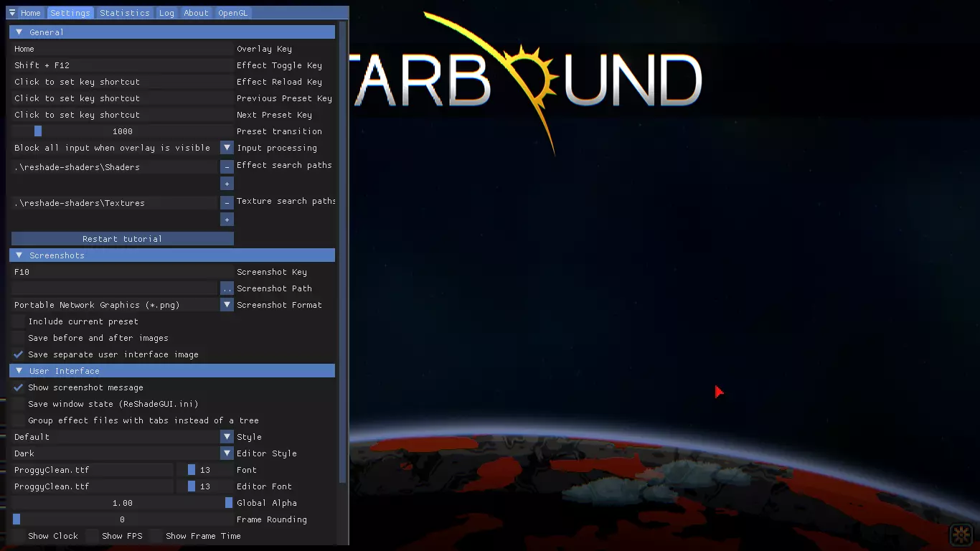This screenshot has height=551, width=980.
Task: Uncheck Save separate user interface image
Action: [x=18, y=354]
